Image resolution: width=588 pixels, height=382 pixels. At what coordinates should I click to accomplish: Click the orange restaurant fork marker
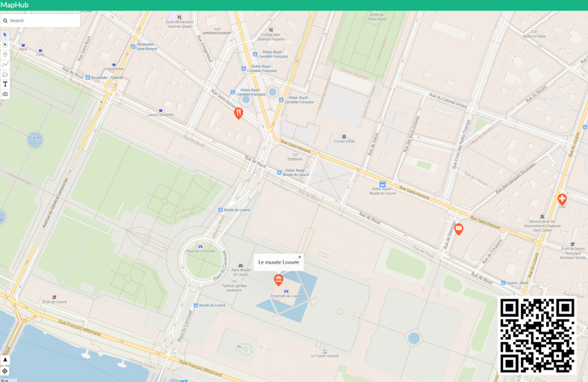point(238,113)
